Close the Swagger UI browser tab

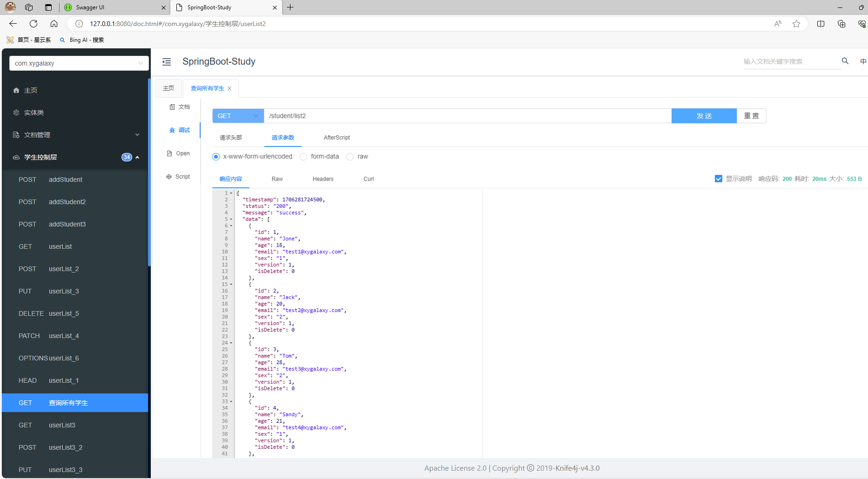[x=163, y=7]
